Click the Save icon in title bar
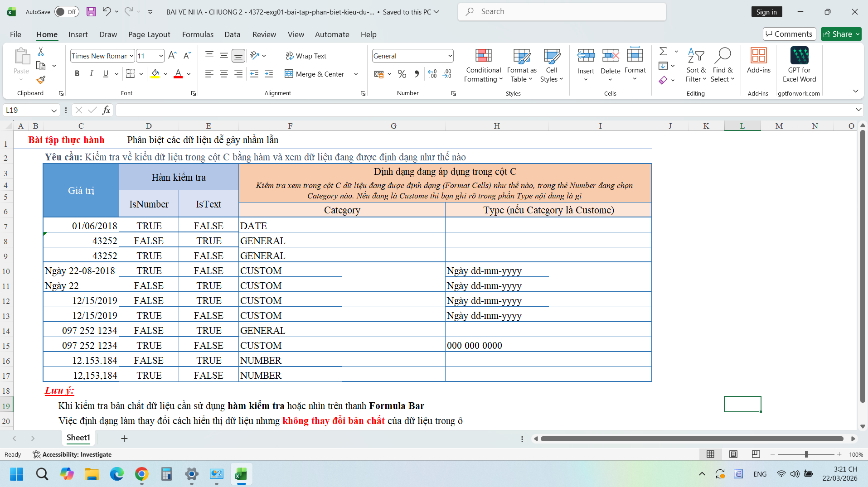The height and width of the screenshot is (487, 868). pos(91,12)
